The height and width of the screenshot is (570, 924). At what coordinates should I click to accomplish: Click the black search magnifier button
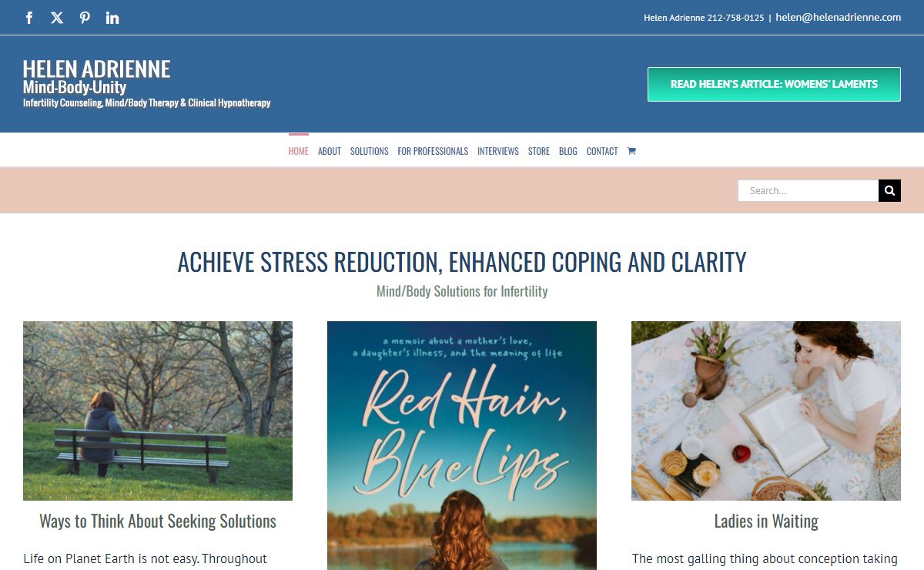(x=889, y=190)
